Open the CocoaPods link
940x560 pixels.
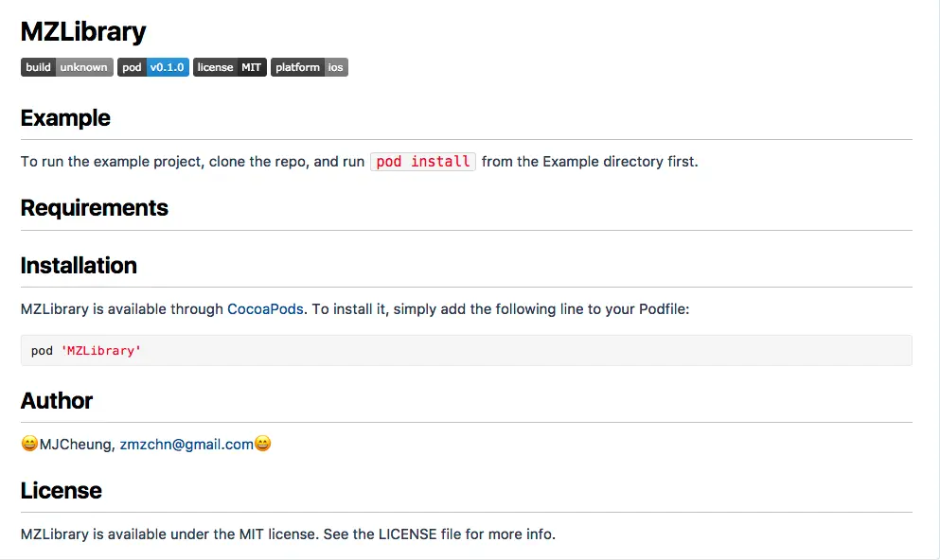pos(265,309)
